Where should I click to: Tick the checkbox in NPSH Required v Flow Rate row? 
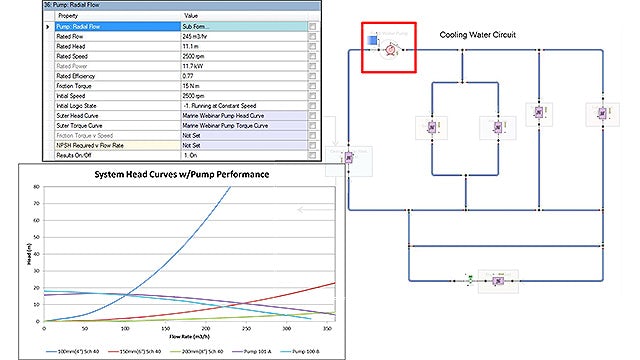pos(312,145)
